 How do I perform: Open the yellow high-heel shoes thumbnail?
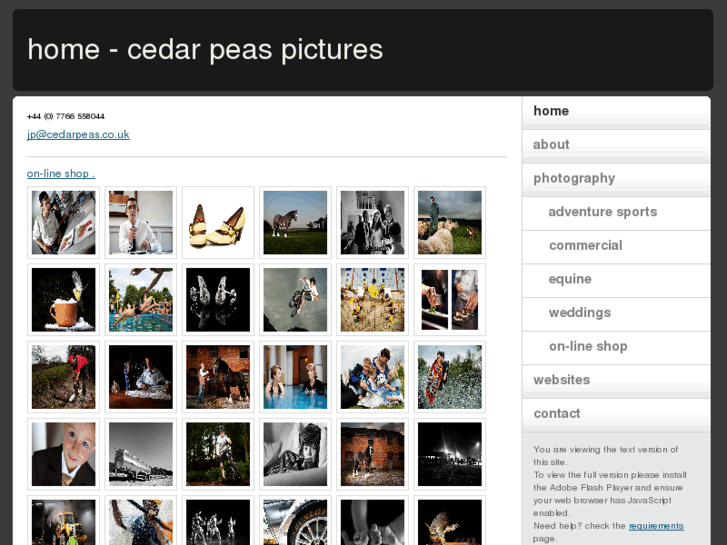click(218, 222)
